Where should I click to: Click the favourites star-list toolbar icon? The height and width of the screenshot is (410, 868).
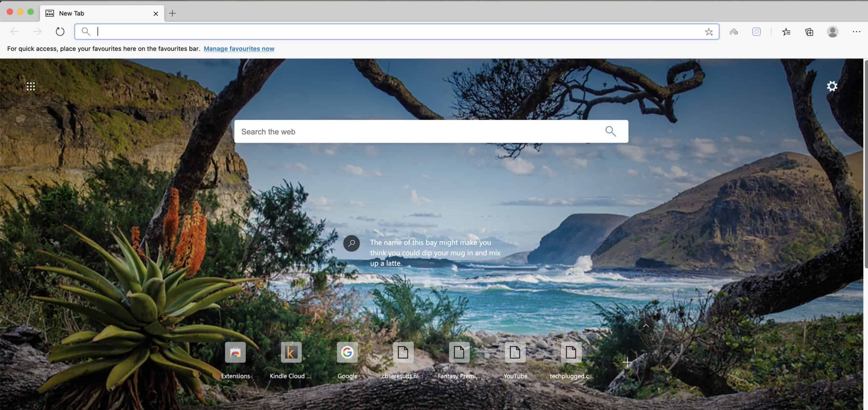[x=786, y=32]
